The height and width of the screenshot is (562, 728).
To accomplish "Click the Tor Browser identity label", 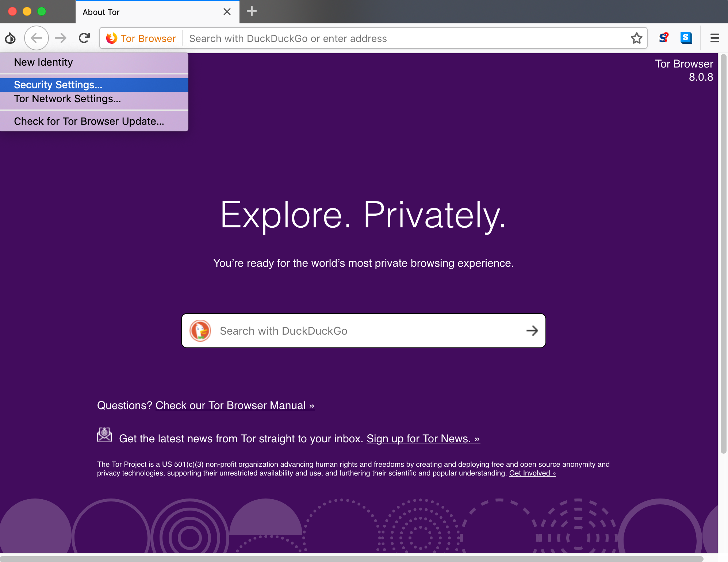I will pyautogui.click(x=148, y=38).
